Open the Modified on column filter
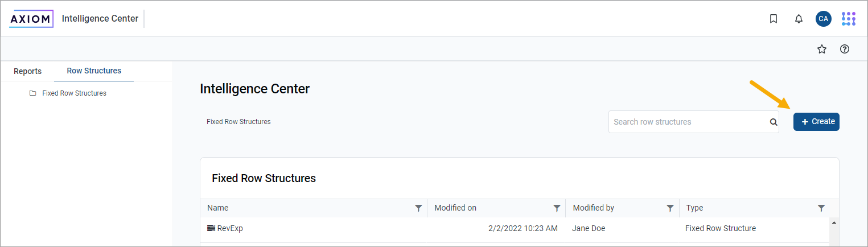The image size is (868, 247). point(557,208)
